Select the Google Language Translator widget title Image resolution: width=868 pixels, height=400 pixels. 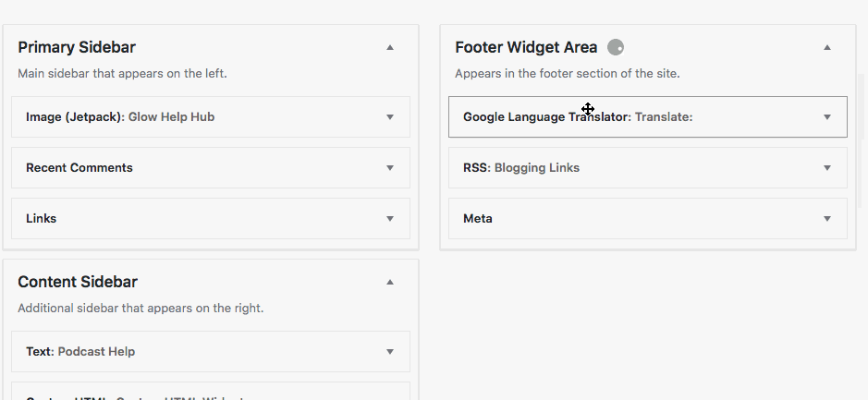click(578, 117)
